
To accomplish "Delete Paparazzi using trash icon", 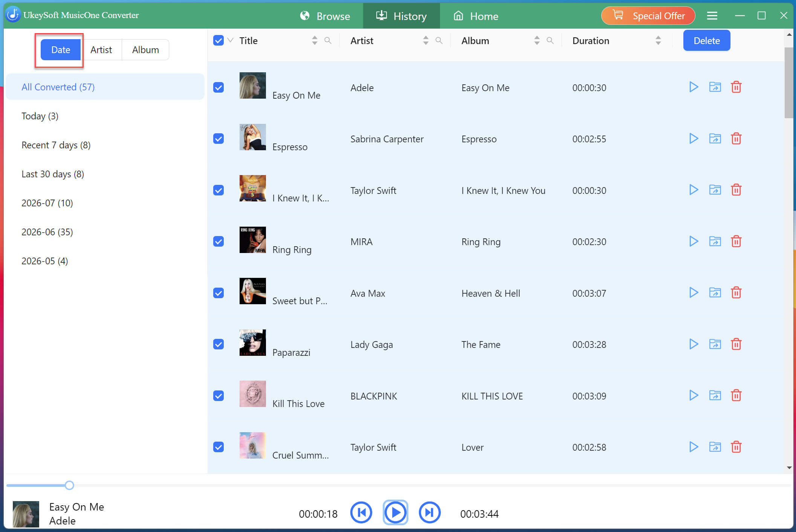I will click(x=736, y=344).
